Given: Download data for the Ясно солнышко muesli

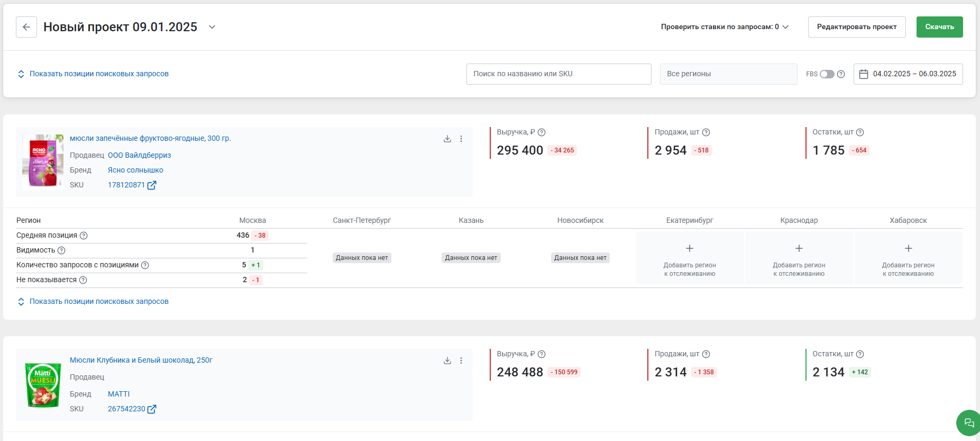Looking at the screenshot, I should click(447, 139).
